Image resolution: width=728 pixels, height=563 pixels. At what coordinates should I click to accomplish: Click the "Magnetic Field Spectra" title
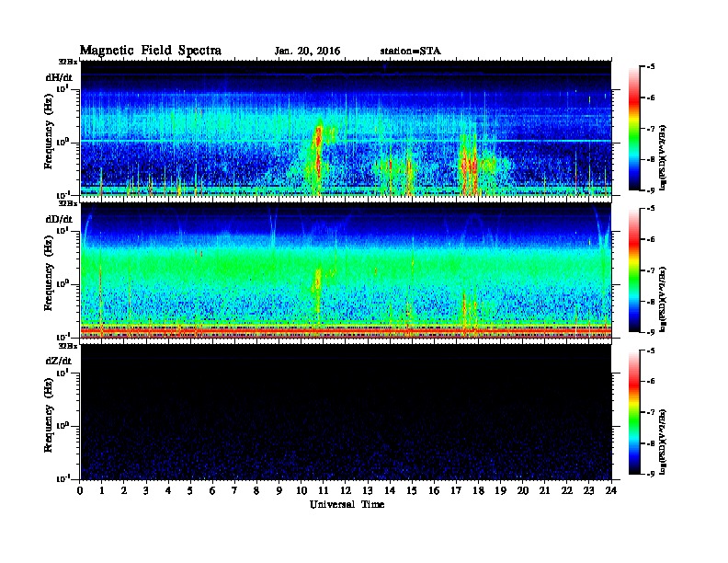(x=151, y=51)
